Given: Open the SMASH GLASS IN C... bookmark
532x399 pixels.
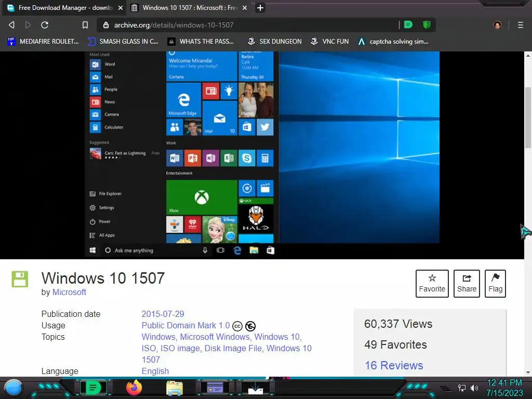Looking at the screenshot, I should pyautogui.click(x=123, y=42).
